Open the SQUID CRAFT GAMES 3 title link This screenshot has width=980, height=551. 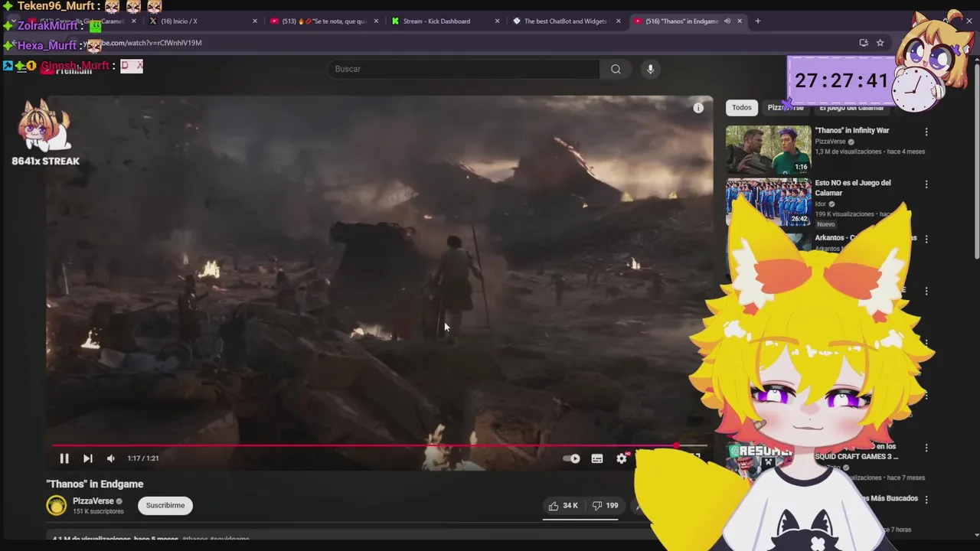click(x=857, y=452)
